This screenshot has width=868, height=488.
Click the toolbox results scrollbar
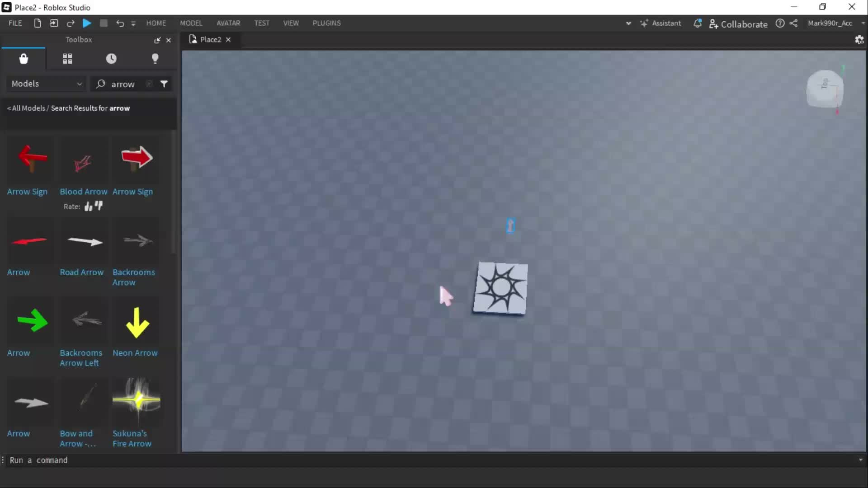click(174, 192)
